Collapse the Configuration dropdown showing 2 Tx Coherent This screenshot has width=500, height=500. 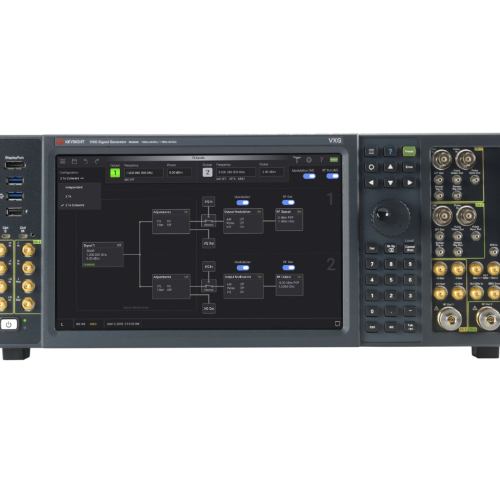pyautogui.click(x=72, y=179)
